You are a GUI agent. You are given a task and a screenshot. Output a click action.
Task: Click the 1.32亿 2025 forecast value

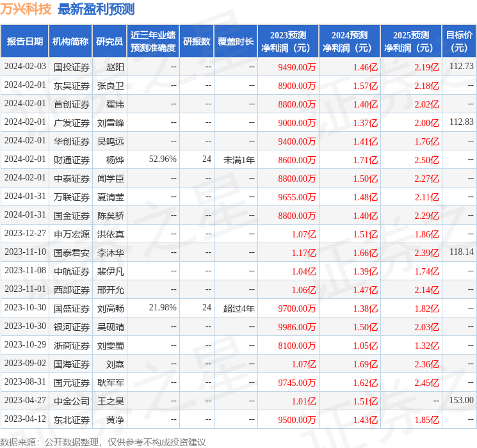click(x=427, y=346)
